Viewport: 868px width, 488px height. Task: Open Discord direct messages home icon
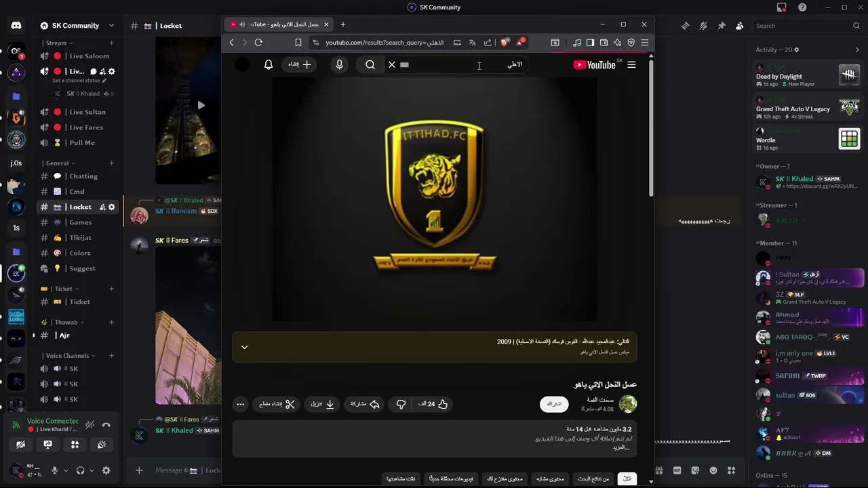[16, 26]
